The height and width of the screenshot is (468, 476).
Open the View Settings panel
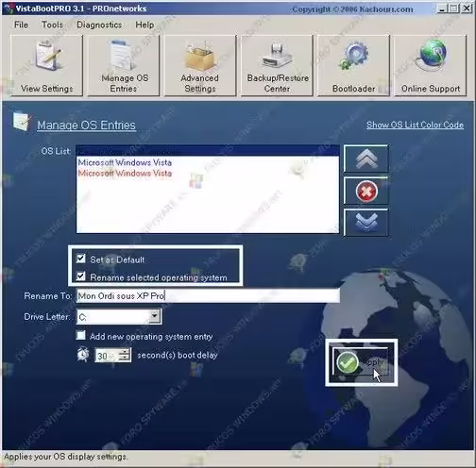pos(46,65)
